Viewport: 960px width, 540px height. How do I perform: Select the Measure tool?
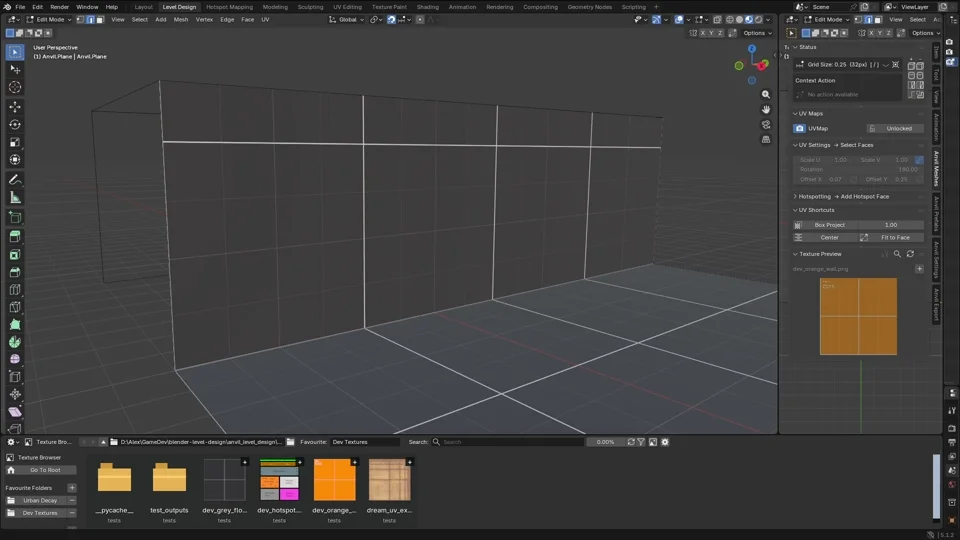coord(15,197)
